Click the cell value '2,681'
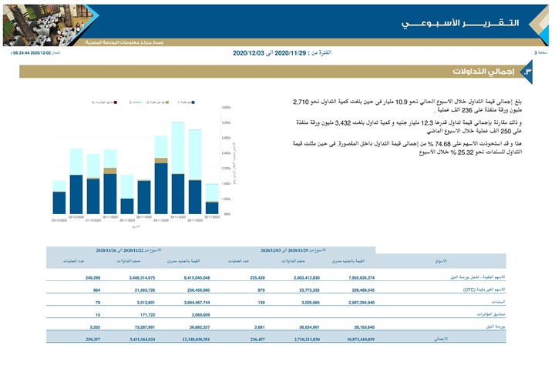 pyautogui.click(x=260, y=327)
